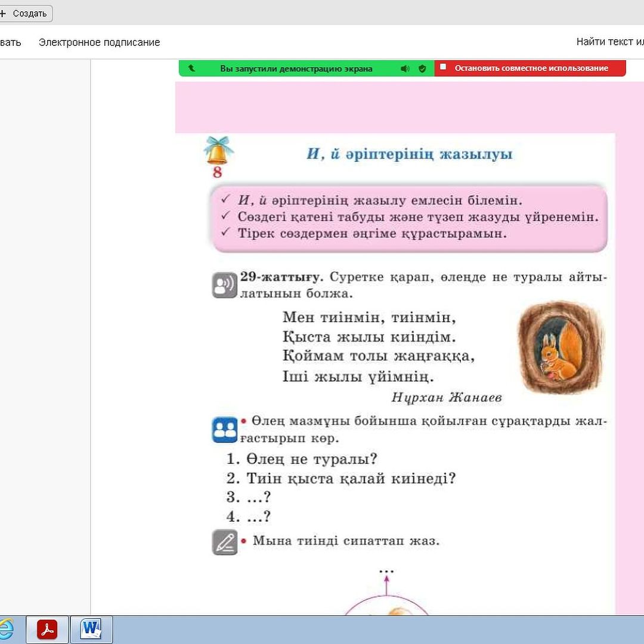Click the arrow cursor icon in green share bar

click(192, 68)
